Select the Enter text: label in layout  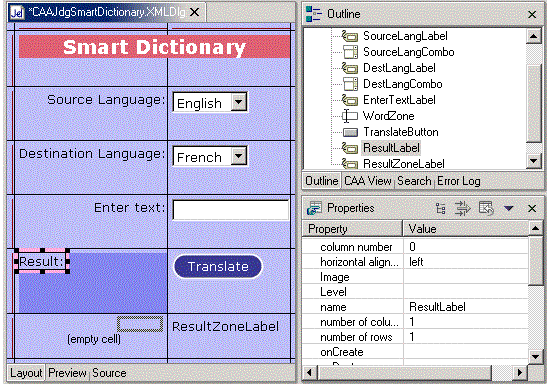(x=129, y=208)
